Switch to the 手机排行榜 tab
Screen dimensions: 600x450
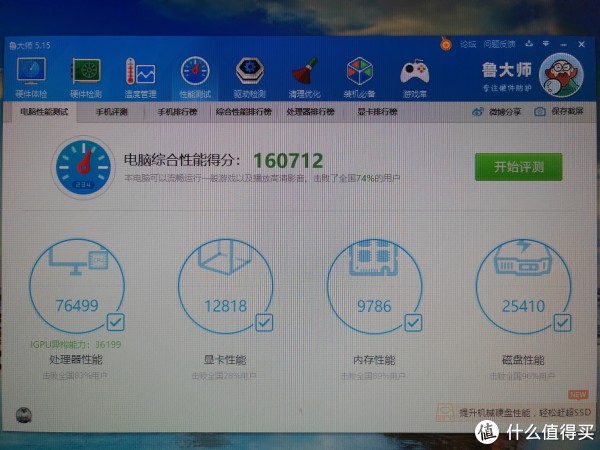[177, 112]
